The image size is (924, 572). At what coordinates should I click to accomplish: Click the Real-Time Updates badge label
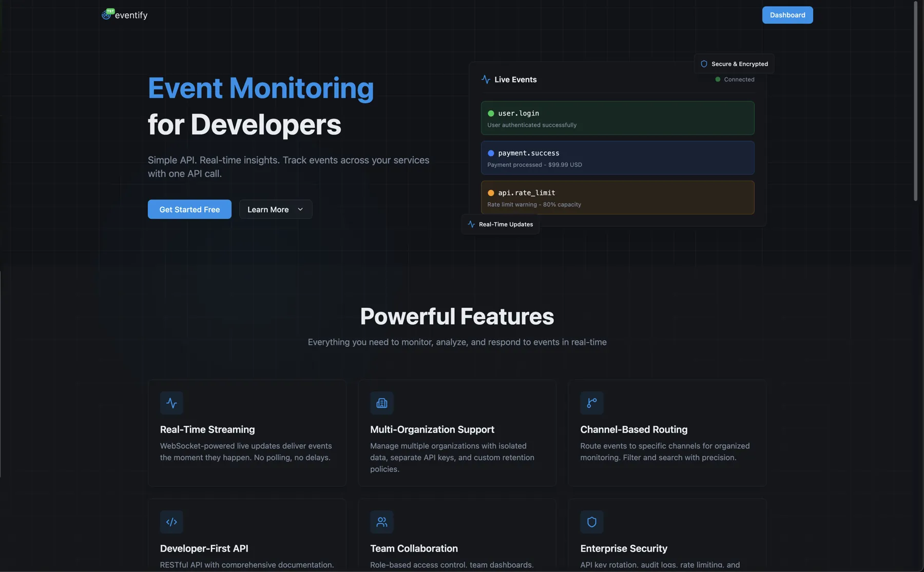[506, 224]
